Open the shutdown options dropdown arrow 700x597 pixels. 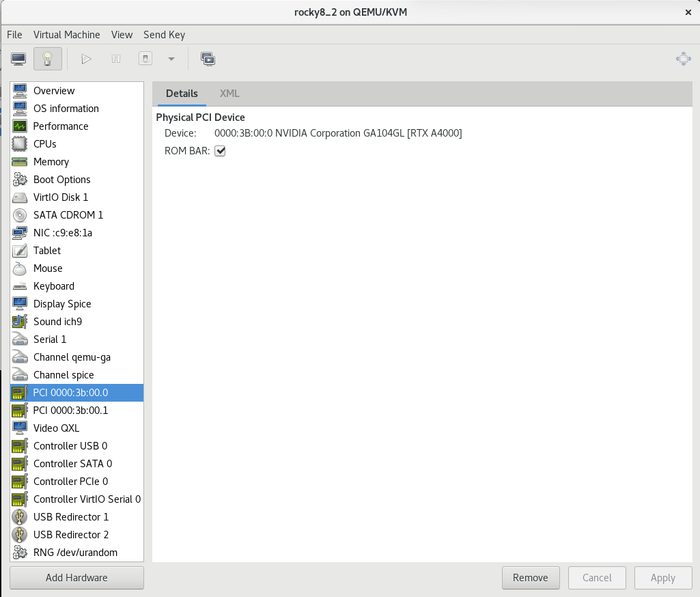click(x=171, y=59)
